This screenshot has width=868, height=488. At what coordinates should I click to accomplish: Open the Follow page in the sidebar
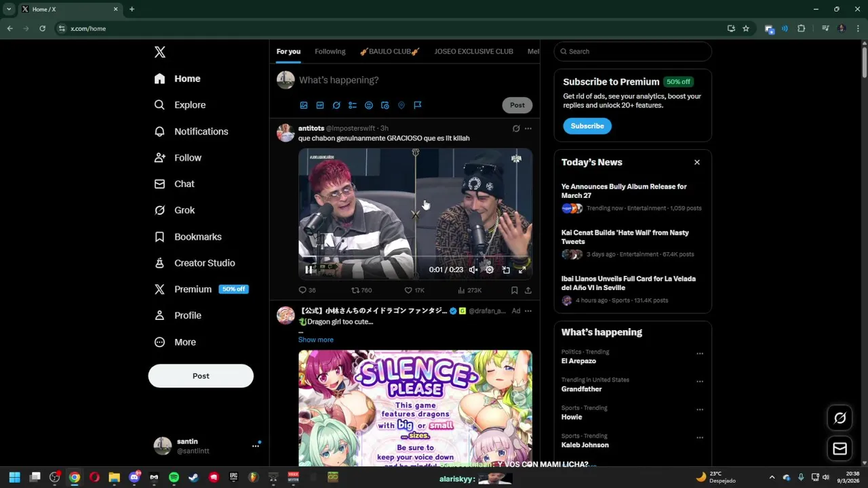click(178, 157)
